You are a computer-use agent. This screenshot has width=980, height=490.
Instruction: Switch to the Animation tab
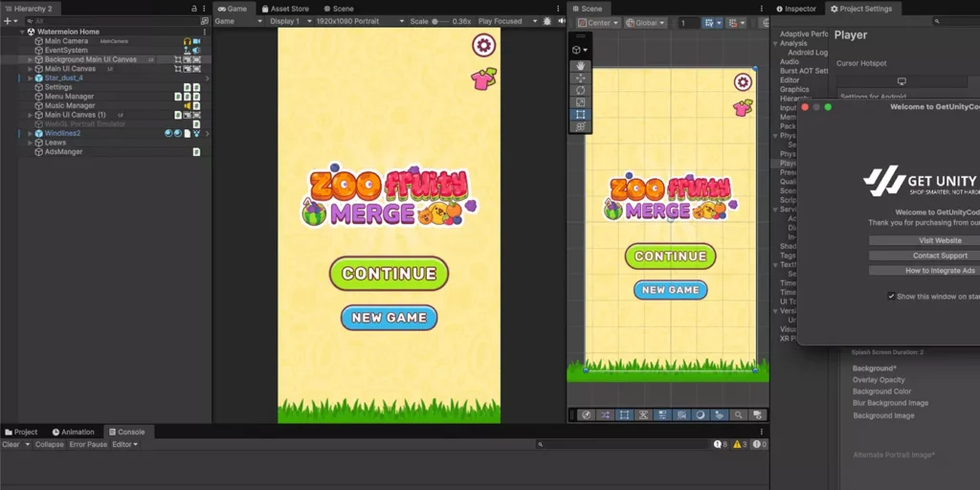(73, 432)
